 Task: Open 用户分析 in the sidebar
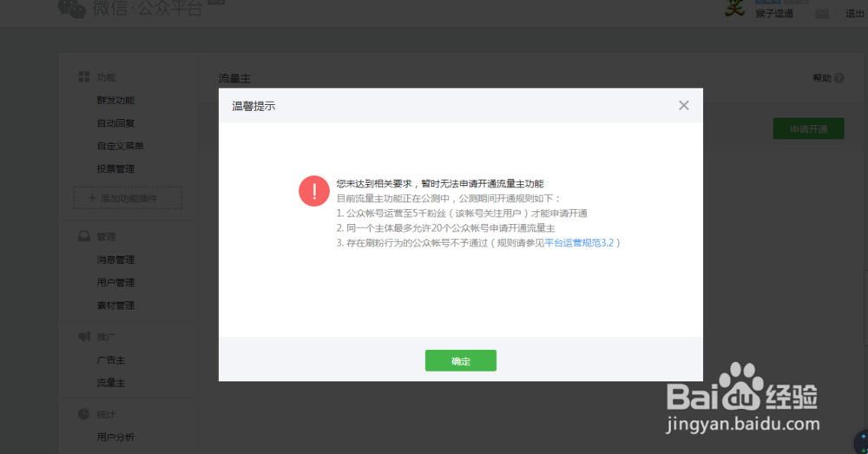pos(115,437)
